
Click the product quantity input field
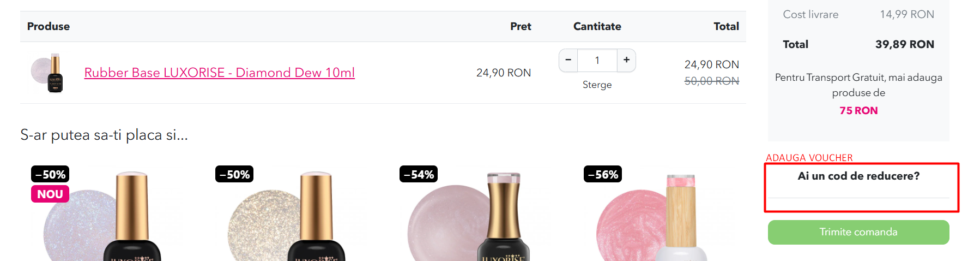[597, 60]
